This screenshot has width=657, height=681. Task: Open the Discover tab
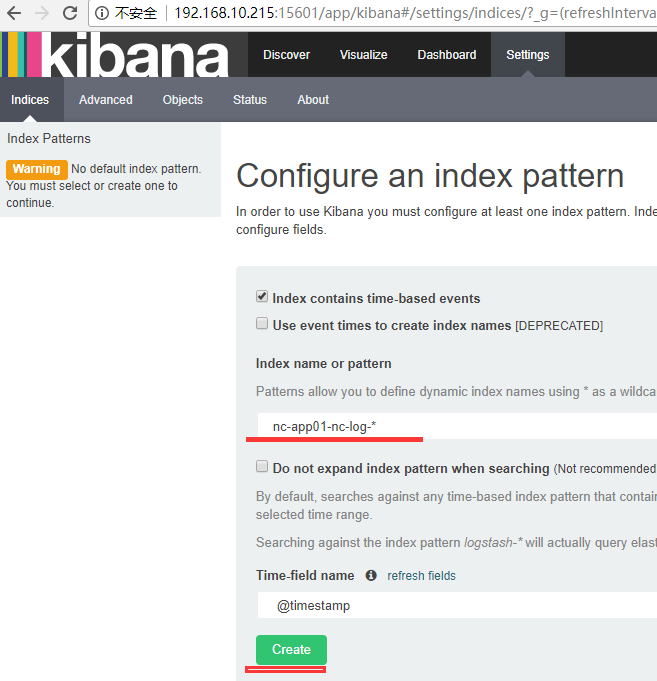pyautogui.click(x=287, y=55)
